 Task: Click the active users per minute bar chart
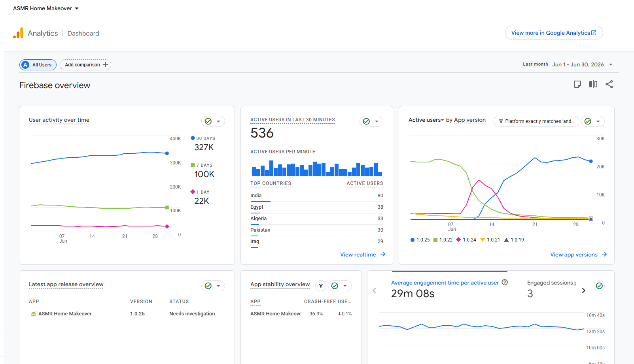317,168
